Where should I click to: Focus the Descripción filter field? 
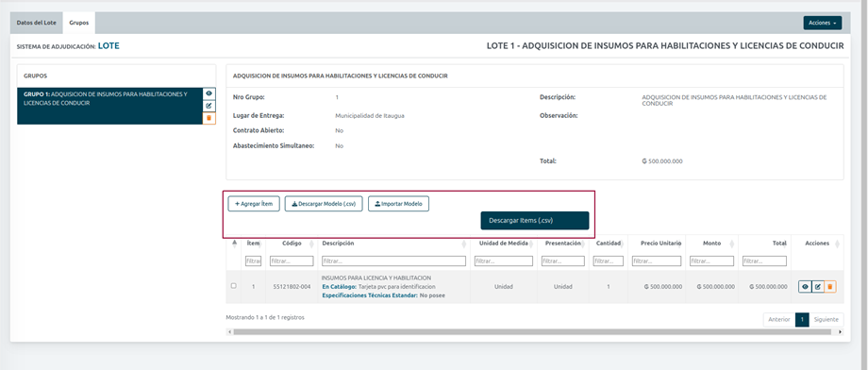393,261
